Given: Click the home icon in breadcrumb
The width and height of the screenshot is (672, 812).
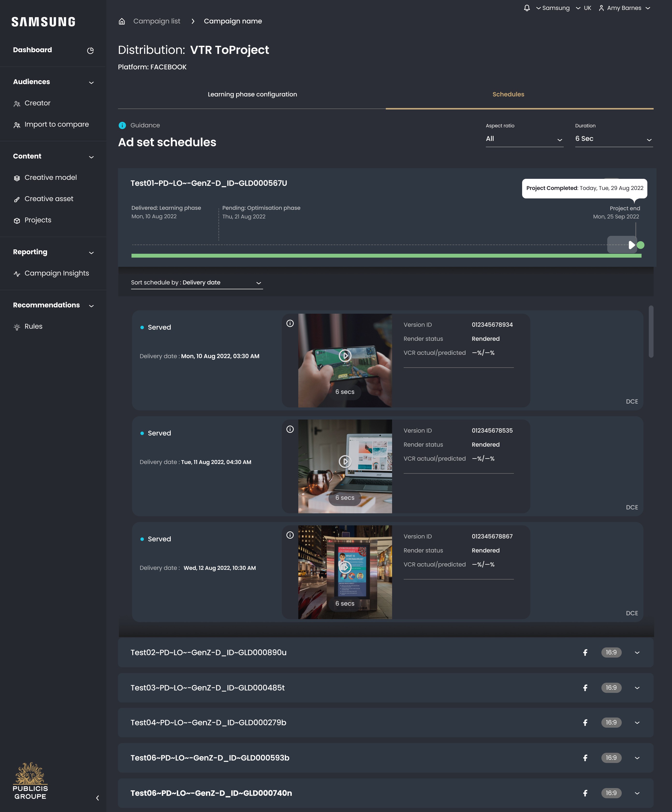Looking at the screenshot, I should point(122,21).
